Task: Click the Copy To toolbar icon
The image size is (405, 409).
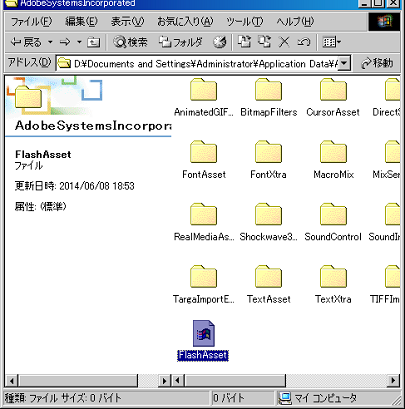Action: tap(264, 42)
